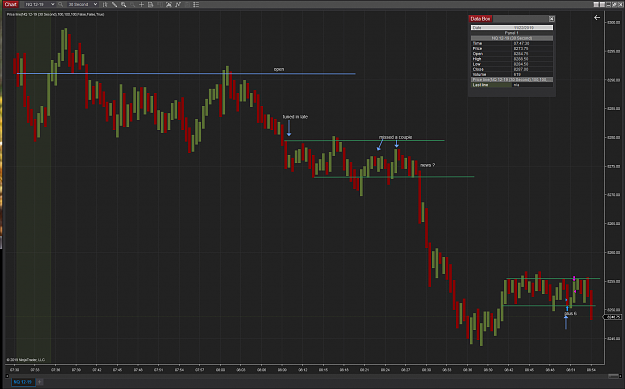Screen dimensions: 625x389
Task: Click the scroll-left arrow below time axis
Action: tap(6, 376)
